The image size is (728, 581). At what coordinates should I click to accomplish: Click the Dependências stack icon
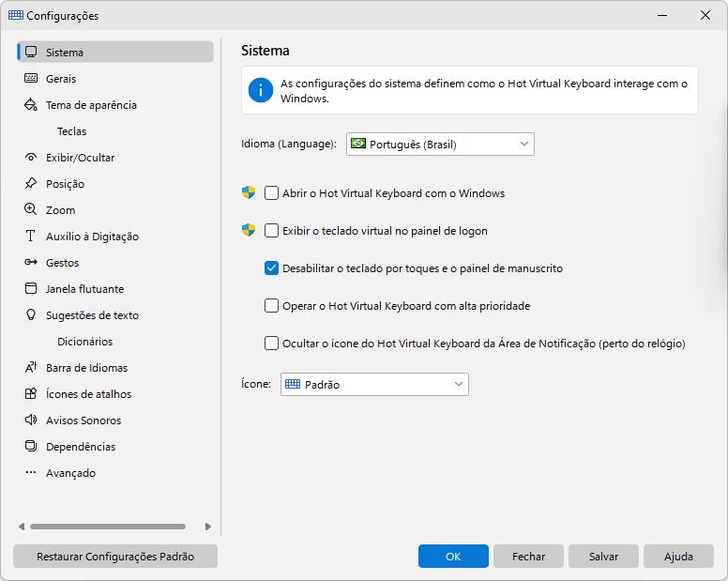point(31,447)
